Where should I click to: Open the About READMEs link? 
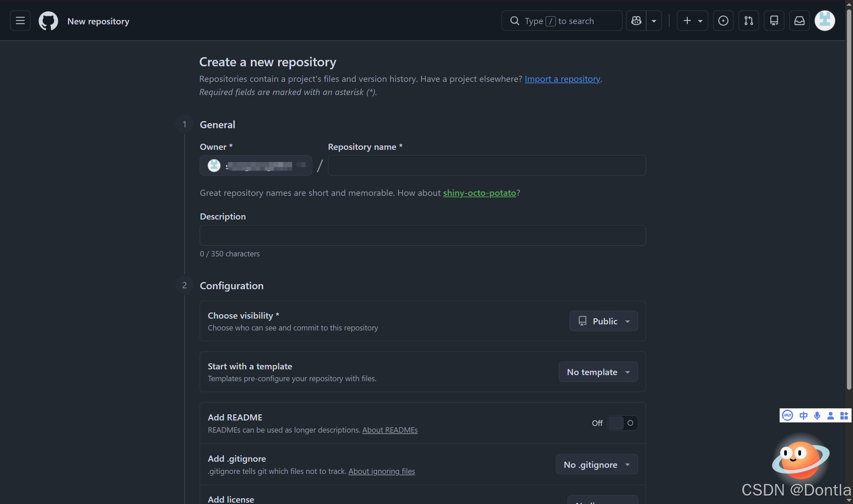(x=390, y=430)
